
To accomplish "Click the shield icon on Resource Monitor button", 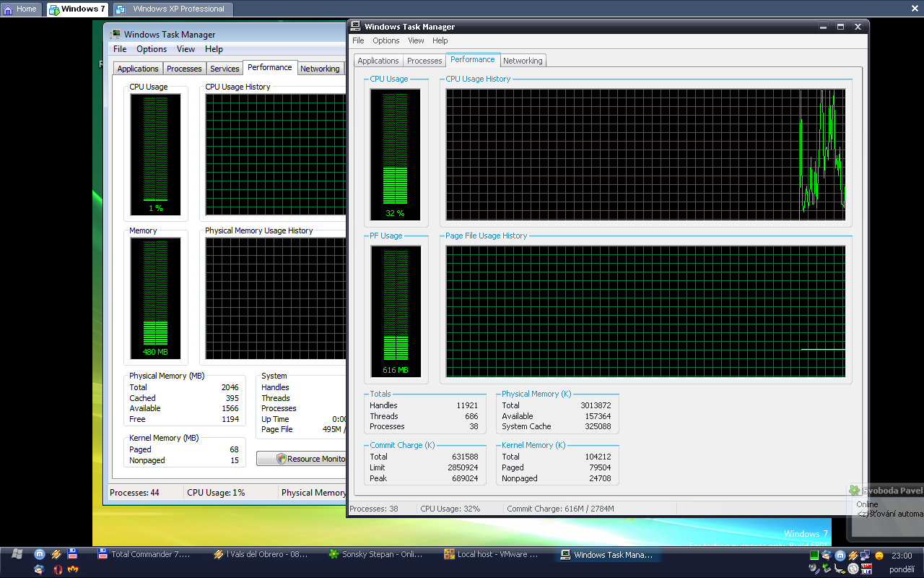I will (x=281, y=459).
